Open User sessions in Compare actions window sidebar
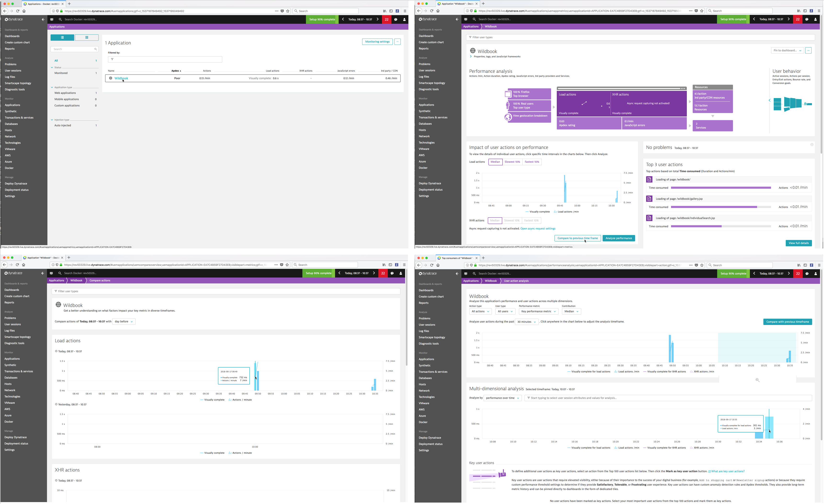The height and width of the screenshot is (504, 824). tap(12, 324)
